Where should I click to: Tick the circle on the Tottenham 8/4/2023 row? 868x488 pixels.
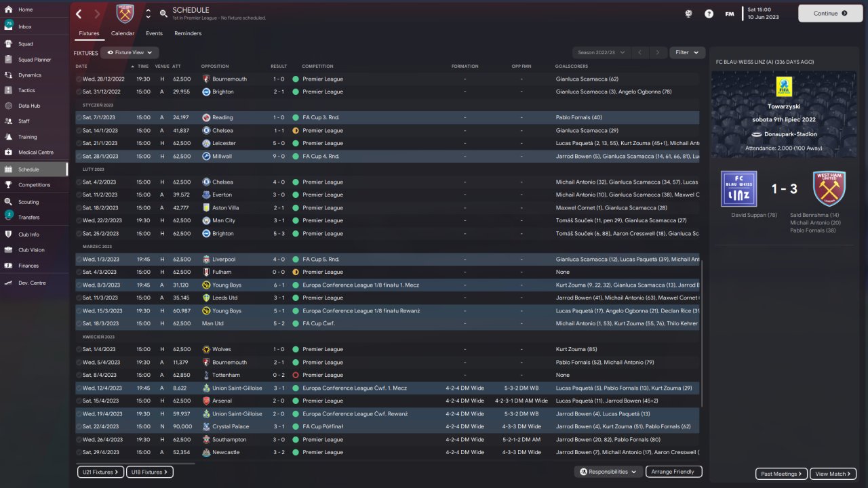tap(79, 375)
